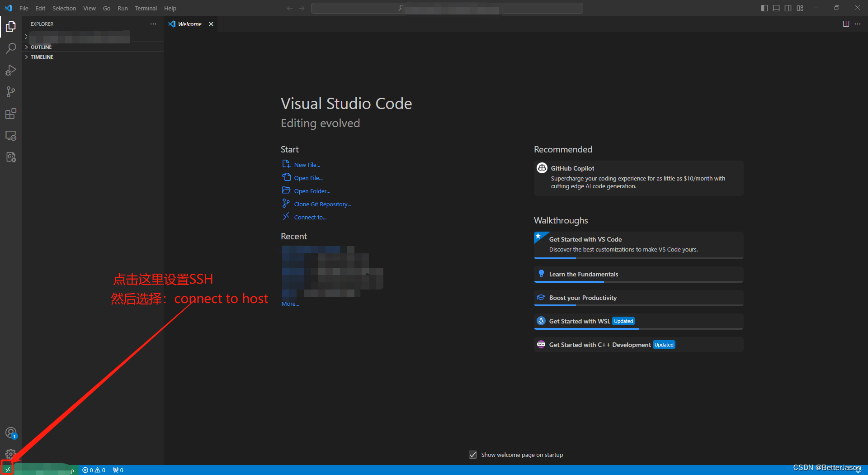The image size is (868, 475).
Task: Click Open Folder... link
Action: (x=312, y=191)
